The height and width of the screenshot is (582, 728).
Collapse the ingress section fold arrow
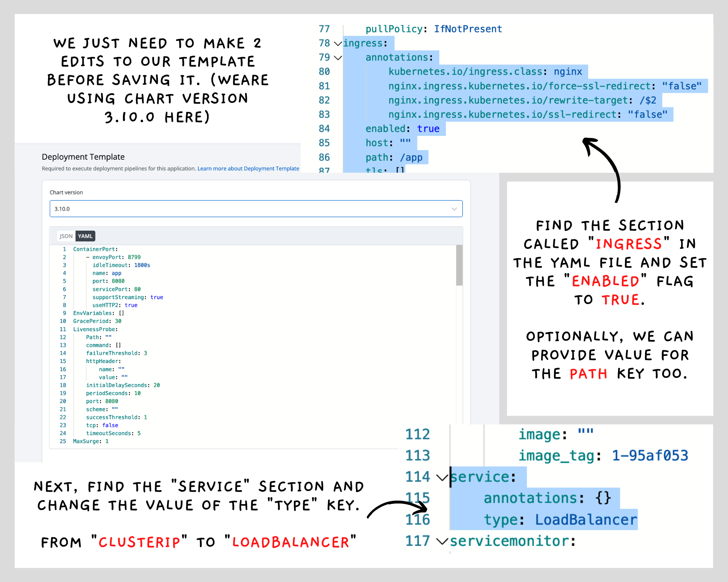pos(338,44)
